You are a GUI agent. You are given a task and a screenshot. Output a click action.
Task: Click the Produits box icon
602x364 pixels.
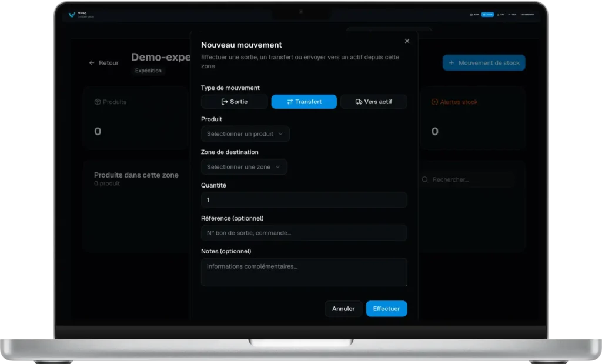pyautogui.click(x=98, y=102)
